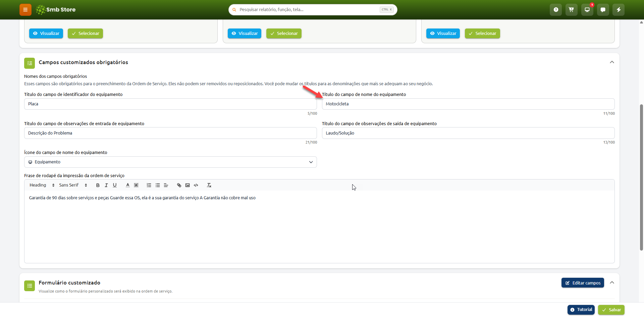Click Selecionar on the first card

[x=85, y=34]
